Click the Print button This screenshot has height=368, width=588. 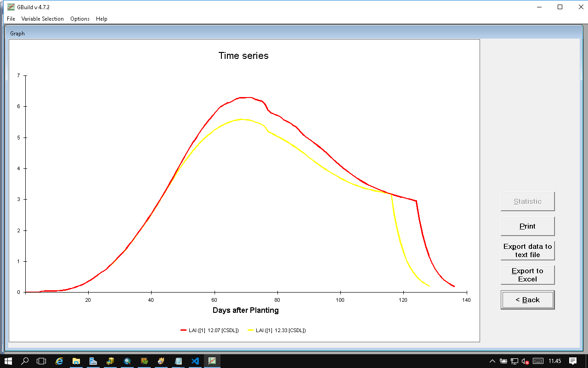point(527,226)
